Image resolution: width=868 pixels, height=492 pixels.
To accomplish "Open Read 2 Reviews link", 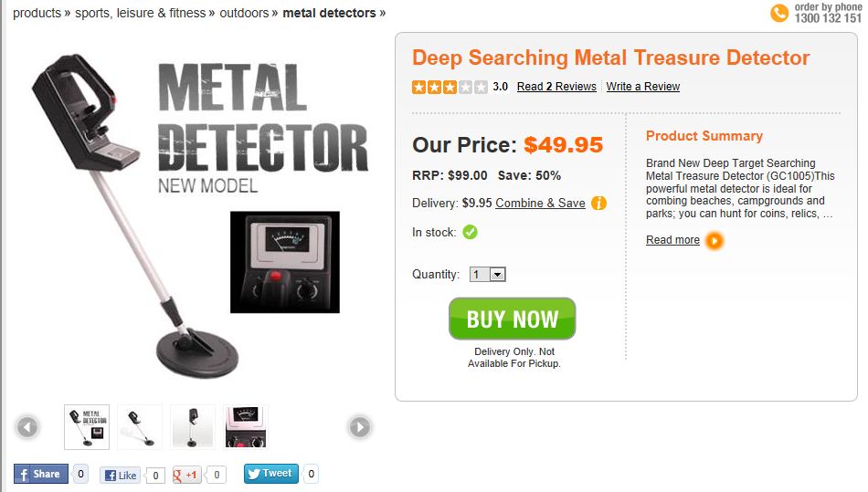I will 556,87.
